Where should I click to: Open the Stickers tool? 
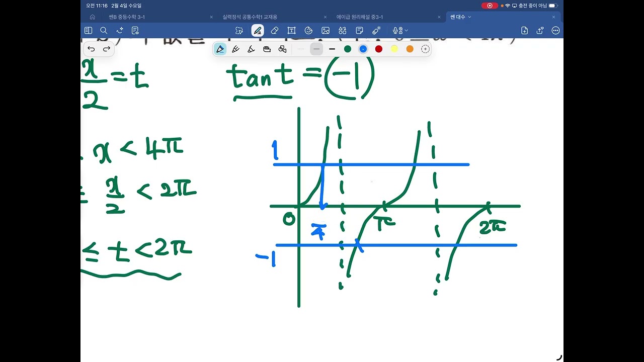pos(308,30)
